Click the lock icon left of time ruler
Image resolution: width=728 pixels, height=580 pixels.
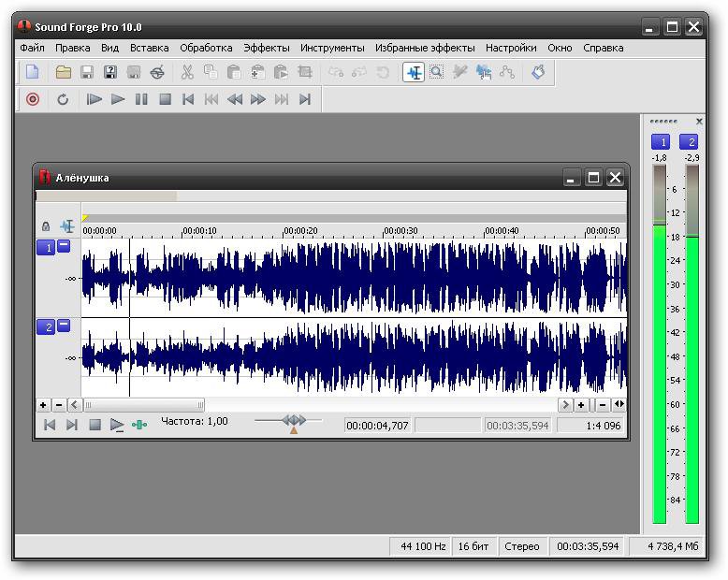coord(46,226)
